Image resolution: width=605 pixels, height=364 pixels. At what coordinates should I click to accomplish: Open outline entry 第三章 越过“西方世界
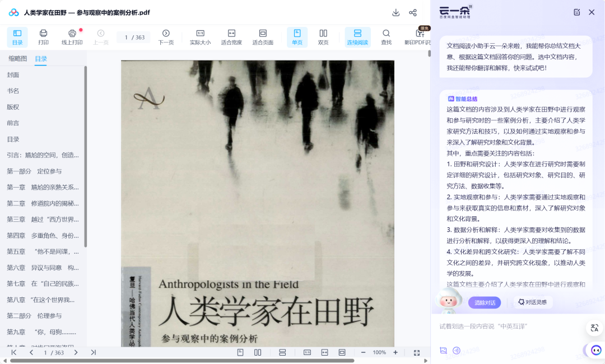[43, 220]
